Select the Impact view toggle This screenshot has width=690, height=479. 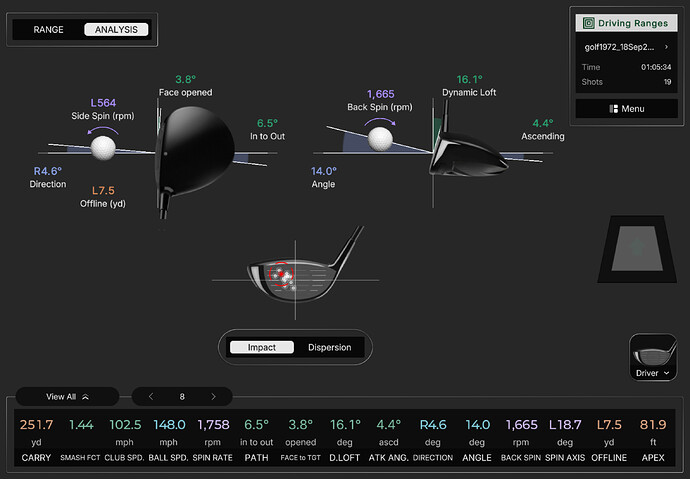pos(262,347)
